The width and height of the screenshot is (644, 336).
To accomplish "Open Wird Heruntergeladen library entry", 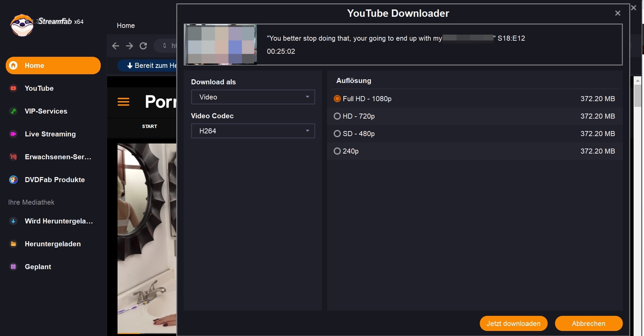I will [53, 221].
